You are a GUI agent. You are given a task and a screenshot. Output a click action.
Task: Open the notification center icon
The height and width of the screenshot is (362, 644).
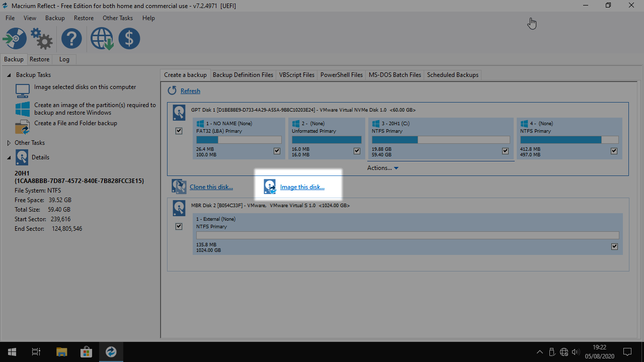click(x=627, y=352)
